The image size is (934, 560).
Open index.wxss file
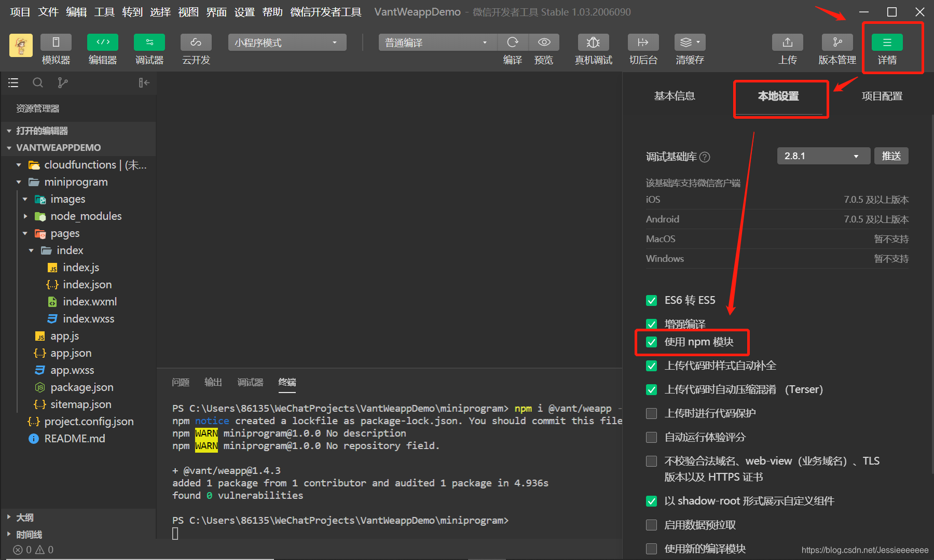[88, 319]
